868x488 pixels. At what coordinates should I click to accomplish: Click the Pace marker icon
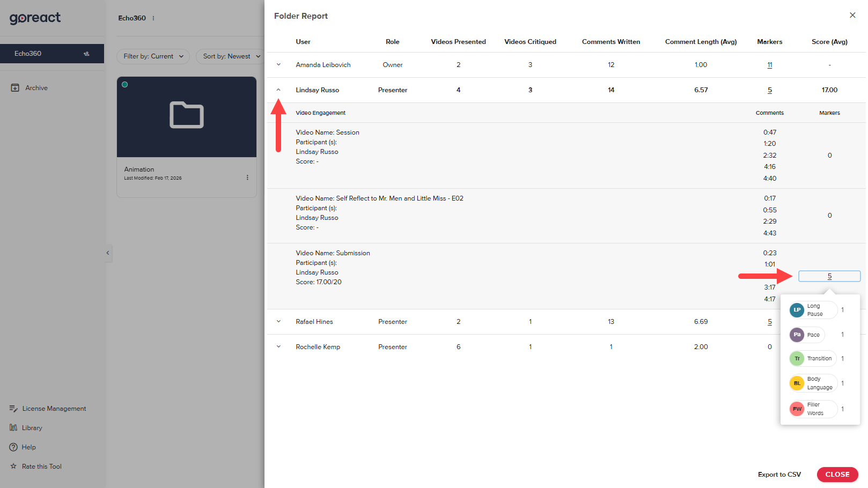[797, 335]
